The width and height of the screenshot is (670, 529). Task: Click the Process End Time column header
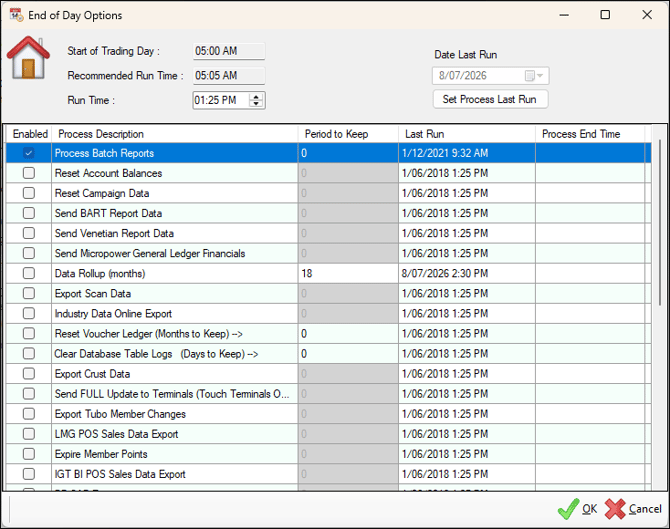coord(590,134)
